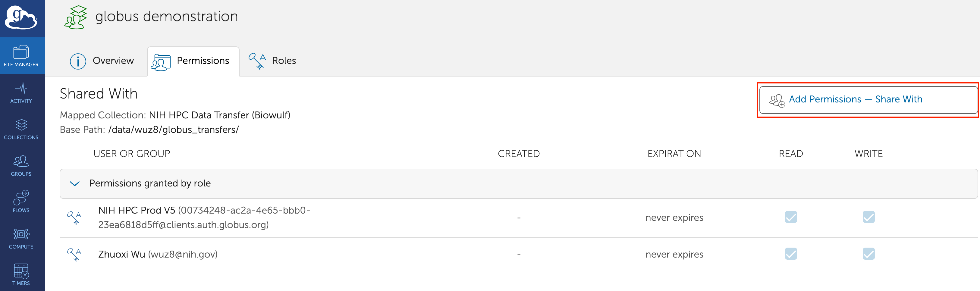Switch to the Overview tab
This screenshot has width=980, height=291.
102,61
